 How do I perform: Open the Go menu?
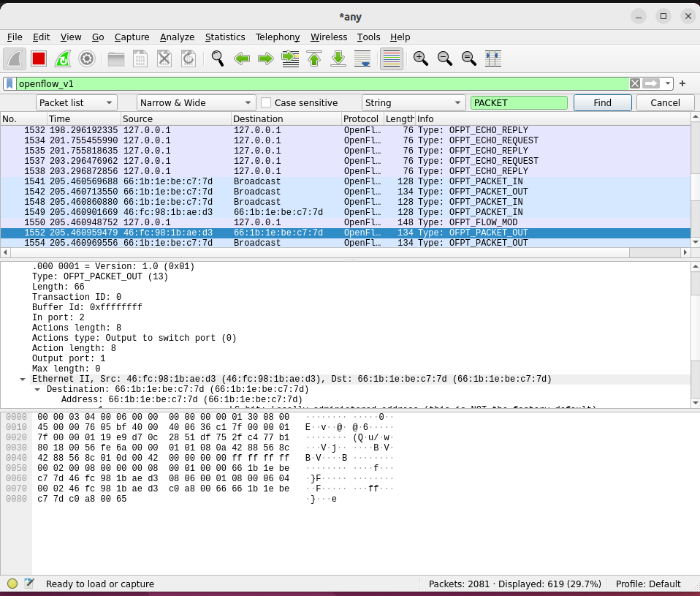[x=98, y=37]
